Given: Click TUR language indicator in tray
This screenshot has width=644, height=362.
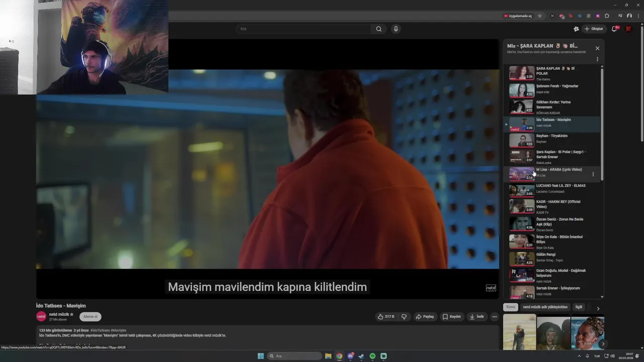Looking at the screenshot, I should pos(597,356).
